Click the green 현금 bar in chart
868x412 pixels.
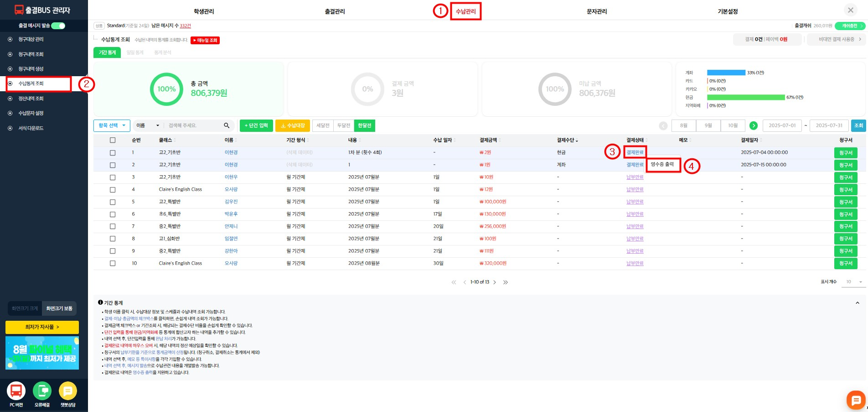tap(746, 97)
